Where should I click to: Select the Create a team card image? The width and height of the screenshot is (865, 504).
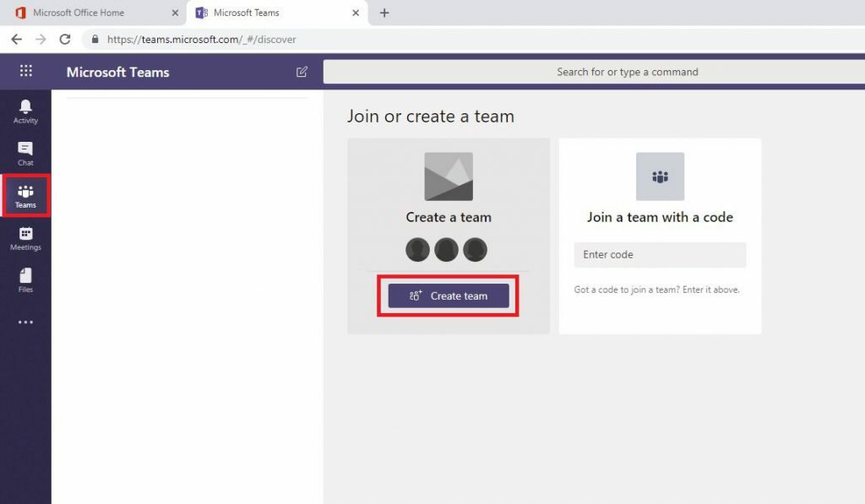tap(449, 176)
